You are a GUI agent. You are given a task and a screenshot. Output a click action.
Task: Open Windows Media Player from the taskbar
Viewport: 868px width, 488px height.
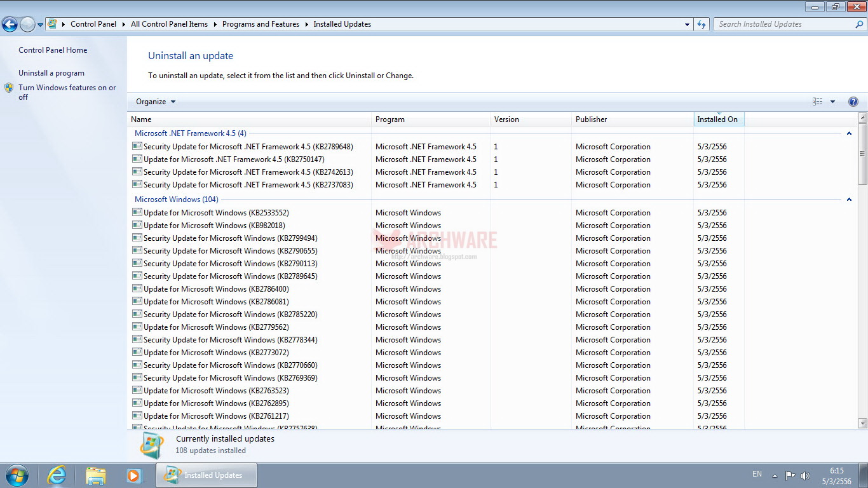pos(134,475)
